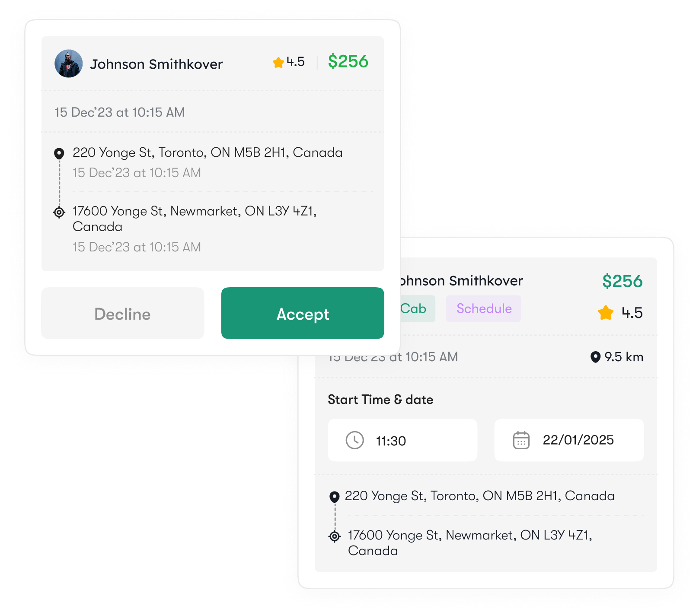Click the star rating icon in top card
Screen dimensions: 696x616
[278, 63]
